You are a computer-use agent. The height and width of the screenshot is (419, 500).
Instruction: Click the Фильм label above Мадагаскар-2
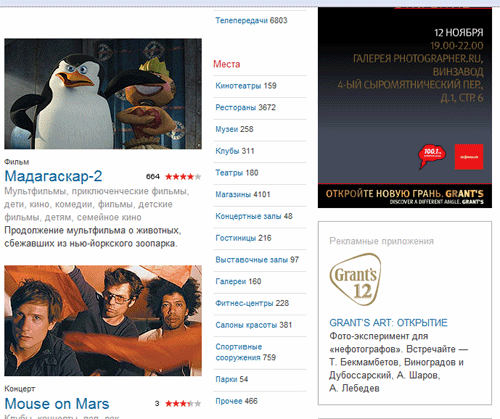17,162
